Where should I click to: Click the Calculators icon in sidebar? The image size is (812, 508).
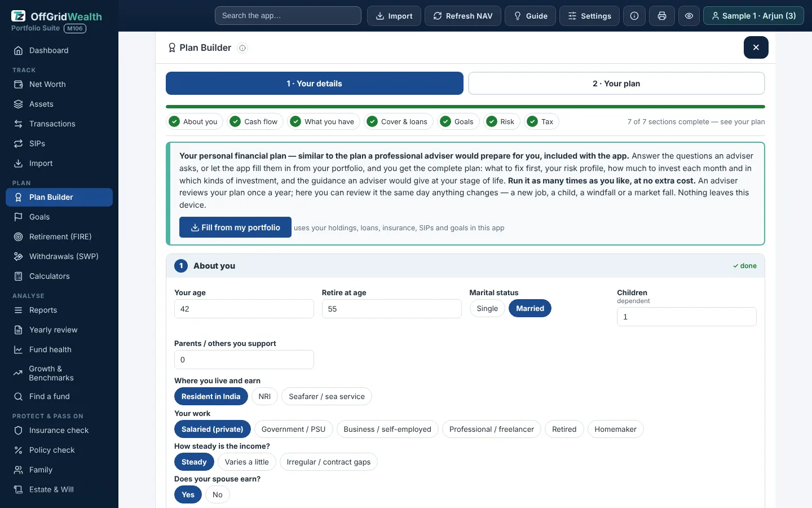[18, 276]
